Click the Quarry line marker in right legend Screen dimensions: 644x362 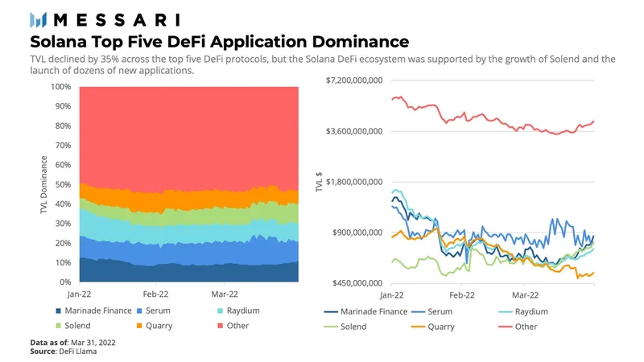pyautogui.click(x=418, y=327)
